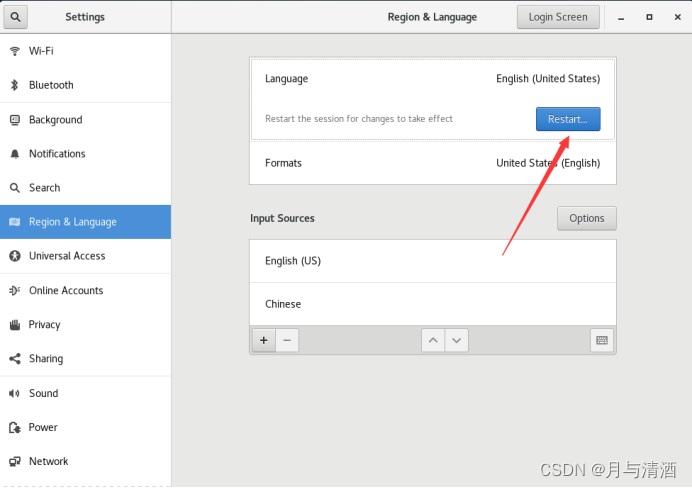Open the Sharing settings panel
Viewport: 692px width, 488px height.
tap(86, 359)
